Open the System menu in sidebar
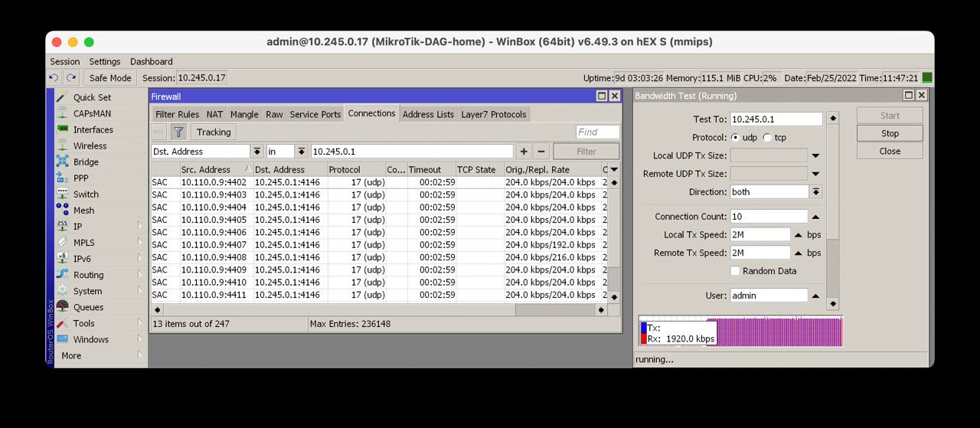The image size is (980, 428). [87, 291]
